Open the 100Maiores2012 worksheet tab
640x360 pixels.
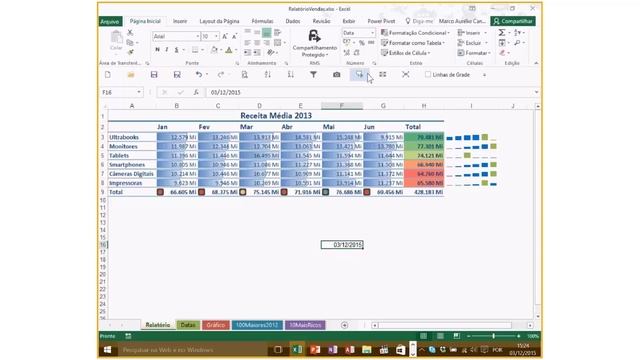(x=257, y=325)
